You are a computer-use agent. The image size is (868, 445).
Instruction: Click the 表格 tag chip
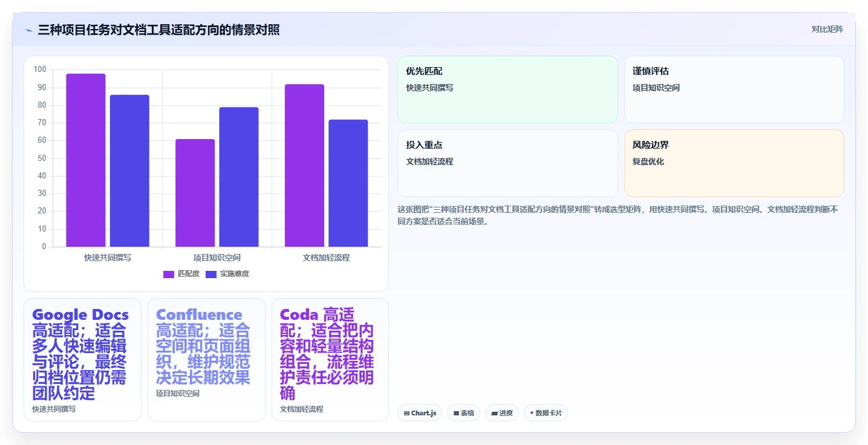tap(464, 413)
